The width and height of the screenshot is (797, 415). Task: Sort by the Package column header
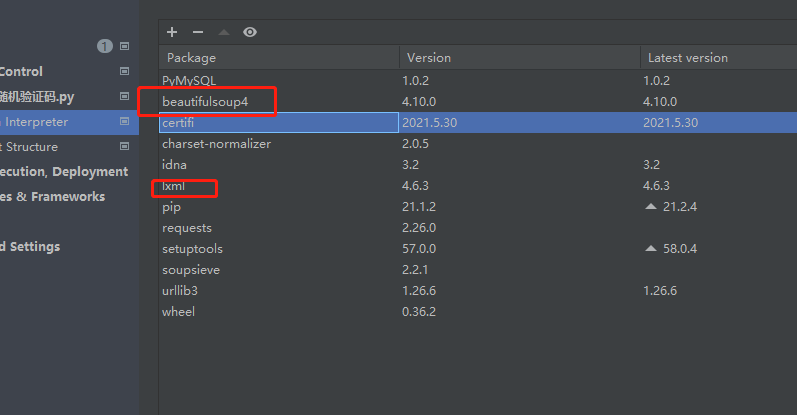[279, 57]
